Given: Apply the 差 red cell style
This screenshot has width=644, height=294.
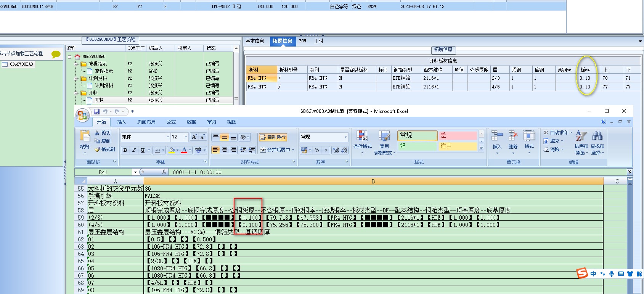Looking at the screenshot, I should point(458,135).
